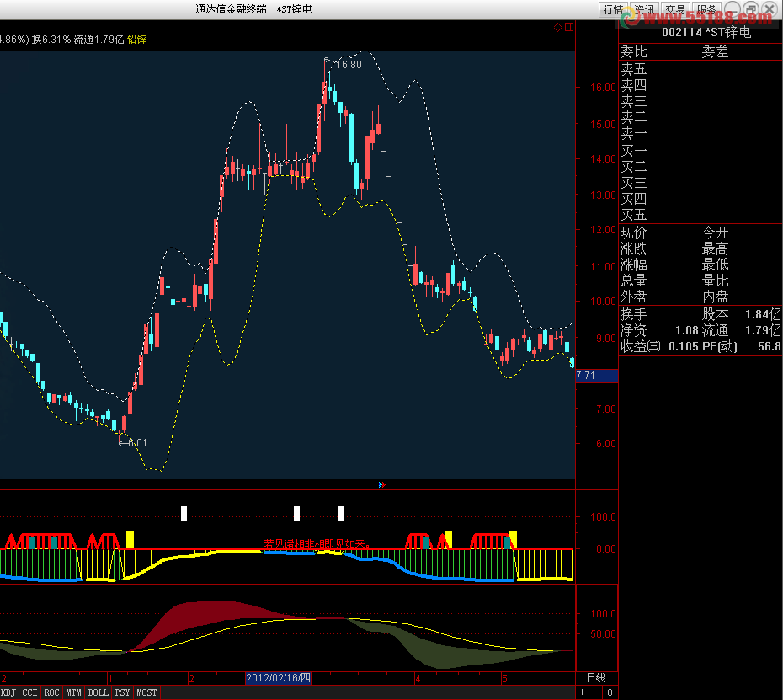Click the red split-panel icon above the chart
Viewport: 783px width, 700px height.
(569, 27)
